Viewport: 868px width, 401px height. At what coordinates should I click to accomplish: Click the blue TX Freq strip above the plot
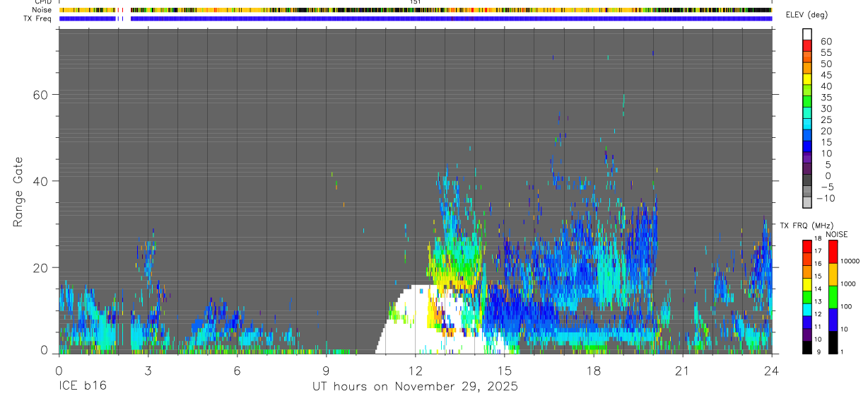pyautogui.click(x=416, y=18)
